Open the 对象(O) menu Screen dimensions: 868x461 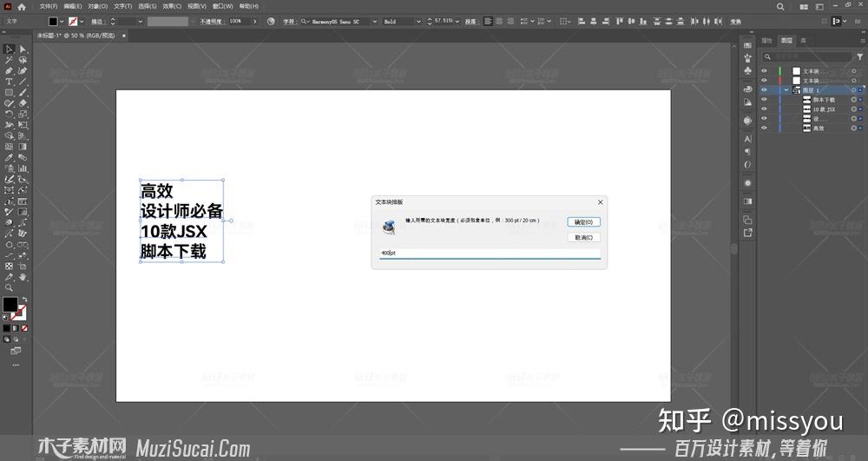pyautogui.click(x=97, y=7)
